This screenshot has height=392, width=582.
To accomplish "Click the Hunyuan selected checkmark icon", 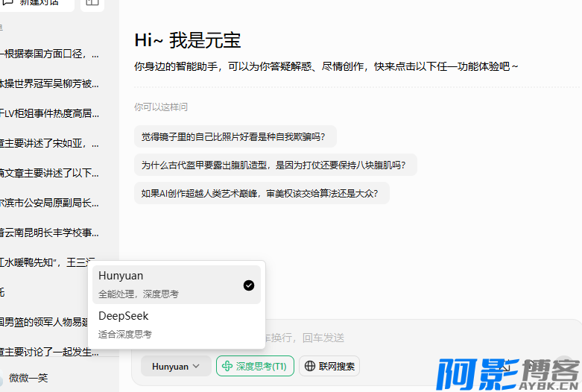I will tap(249, 285).
